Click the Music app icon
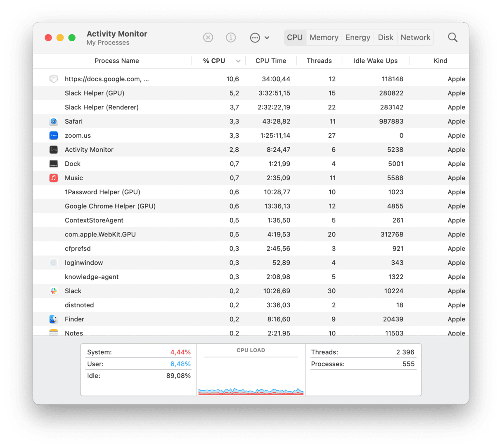Image resolution: width=502 pixels, height=448 pixels. (x=54, y=178)
